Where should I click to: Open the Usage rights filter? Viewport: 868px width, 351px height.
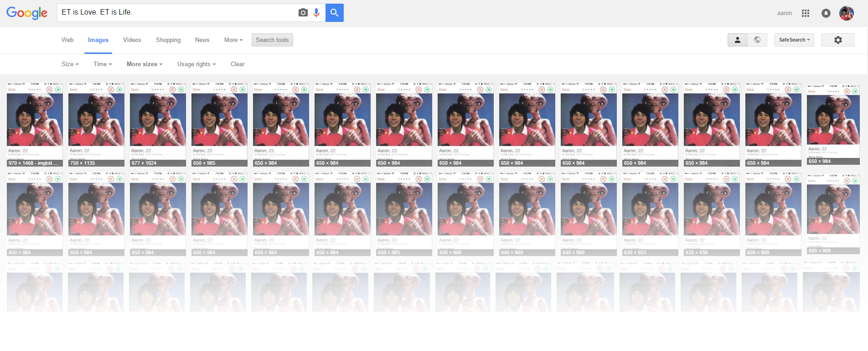point(196,64)
